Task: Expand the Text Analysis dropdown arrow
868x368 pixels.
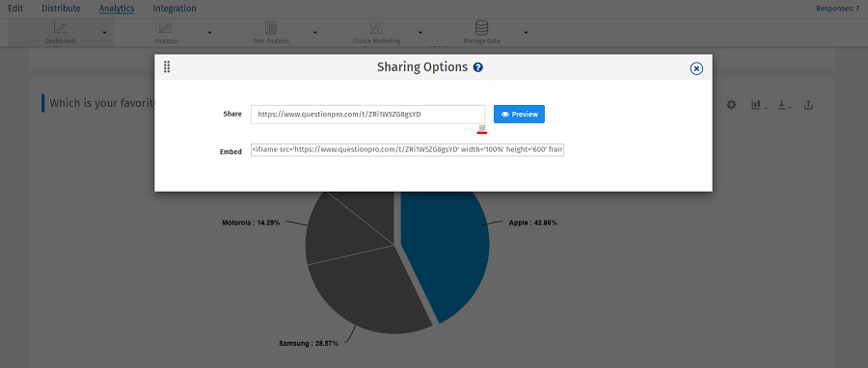Action: (315, 33)
